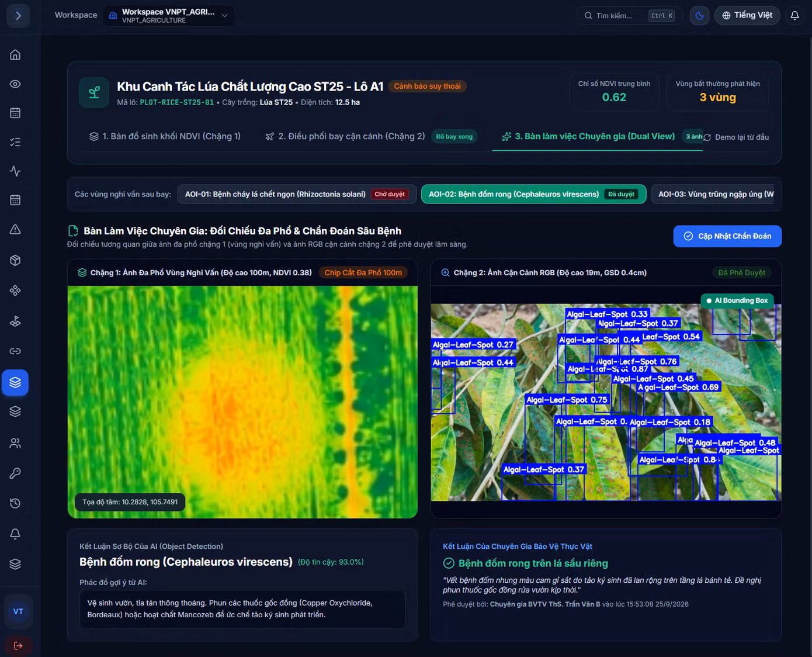The width and height of the screenshot is (812, 657).
Task: Click the NDVI multispectral heatmap image
Action: pyautogui.click(x=242, y=402)
